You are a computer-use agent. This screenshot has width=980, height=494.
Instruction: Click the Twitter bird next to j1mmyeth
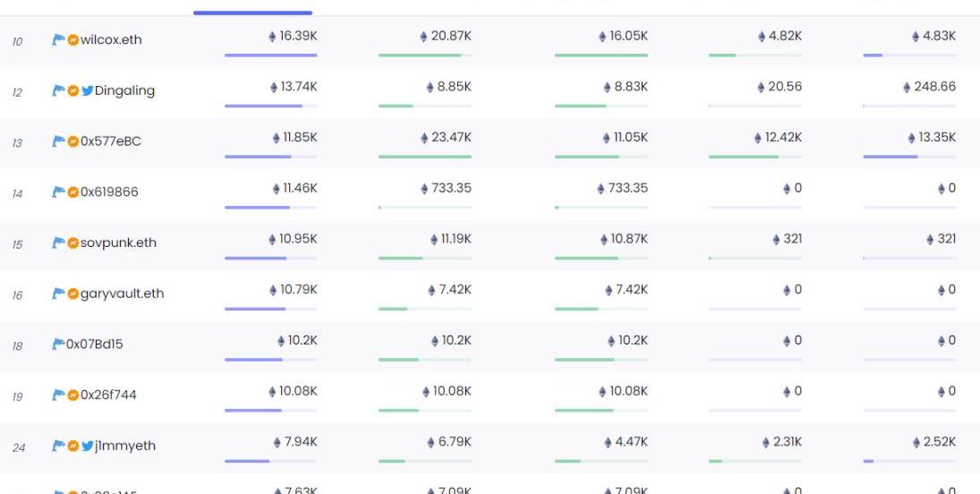coord(87,446)
